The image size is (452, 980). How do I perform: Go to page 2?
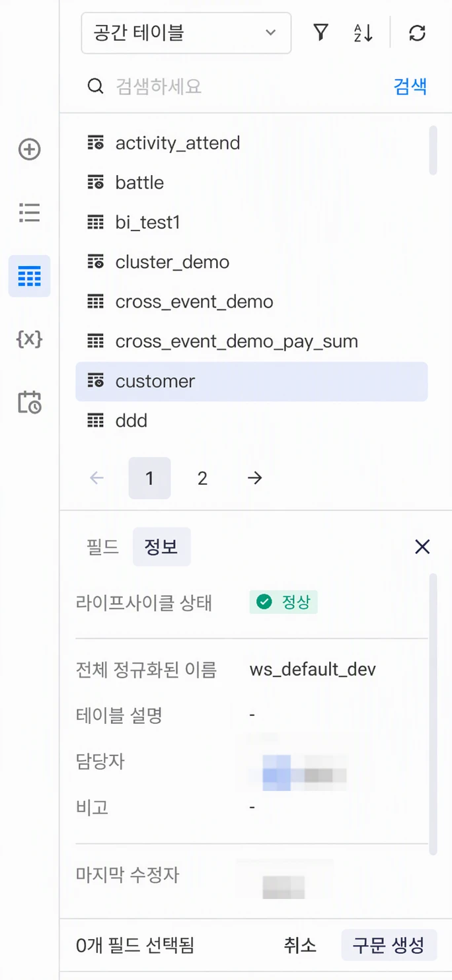[202, 478]
